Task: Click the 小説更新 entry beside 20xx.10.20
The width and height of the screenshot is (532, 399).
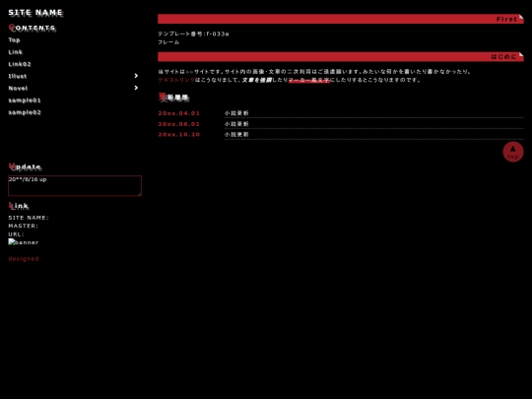Action: tap(236, 134)
